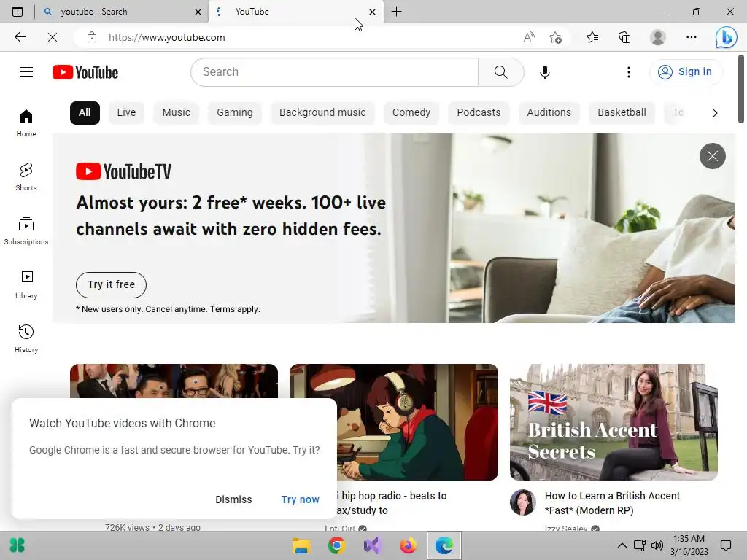Viewport: 747px width, 560px height.
Task: Select the All category chip
Action: tap(85, 113)
